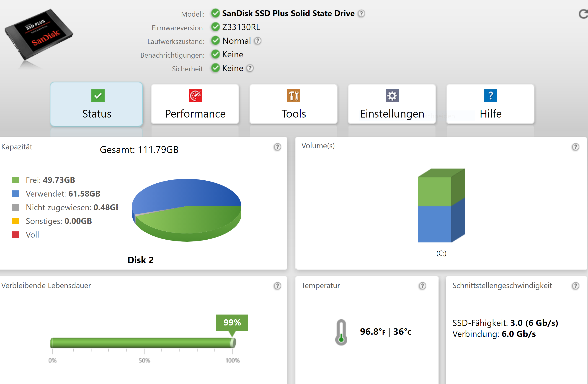Click help icon next to model name
Image resolution: width=588 pixels, height=384 pixels.
coord(361,13)
